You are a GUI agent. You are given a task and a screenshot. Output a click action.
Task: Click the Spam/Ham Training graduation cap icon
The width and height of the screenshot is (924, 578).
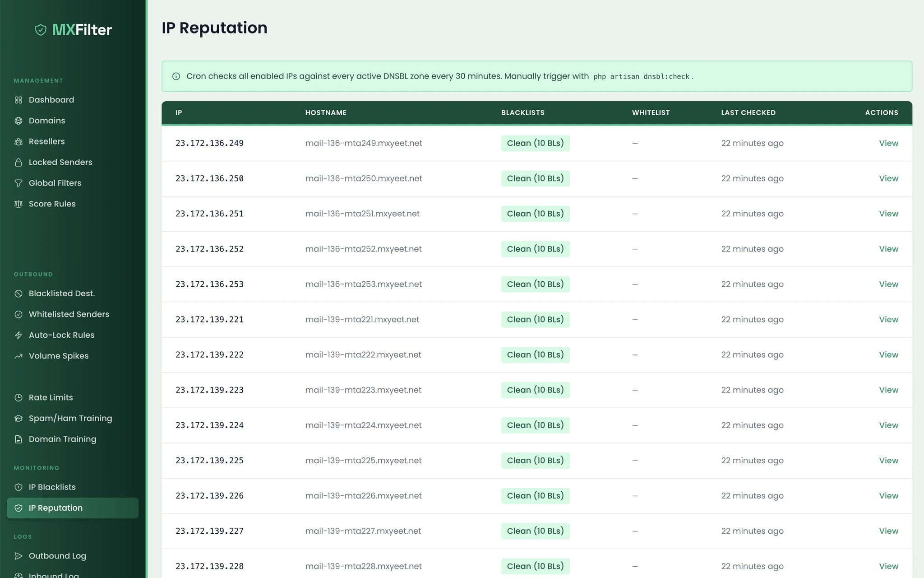pos(18,418)
